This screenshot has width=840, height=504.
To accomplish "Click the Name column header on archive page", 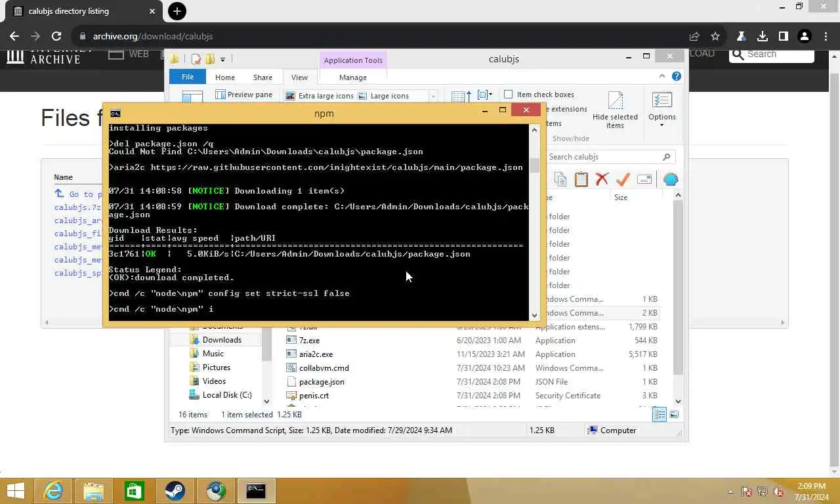I will 63,177.
